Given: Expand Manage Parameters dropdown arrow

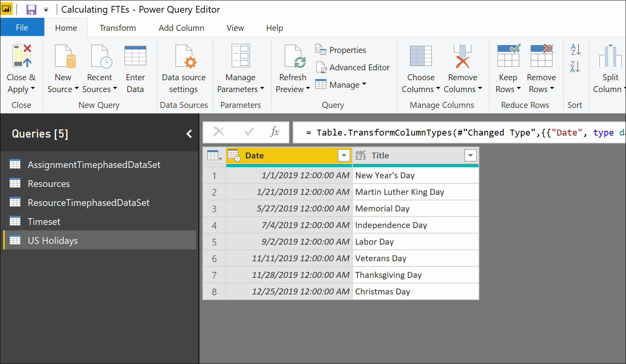Looking at the screenshot, I should coord(262,89).
